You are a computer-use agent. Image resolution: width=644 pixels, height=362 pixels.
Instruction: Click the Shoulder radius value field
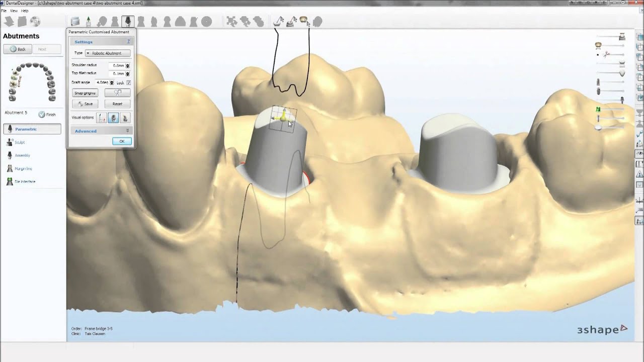coord(117,65)
